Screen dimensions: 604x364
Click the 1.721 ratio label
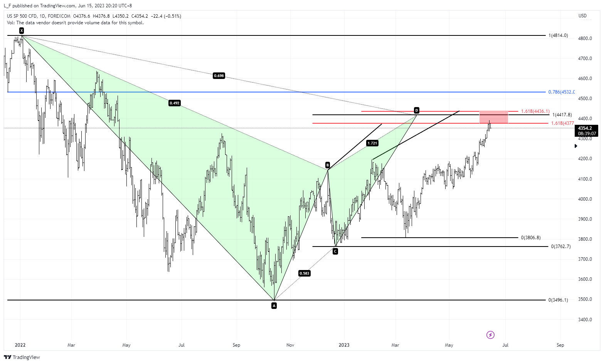[x=372, y=143]
